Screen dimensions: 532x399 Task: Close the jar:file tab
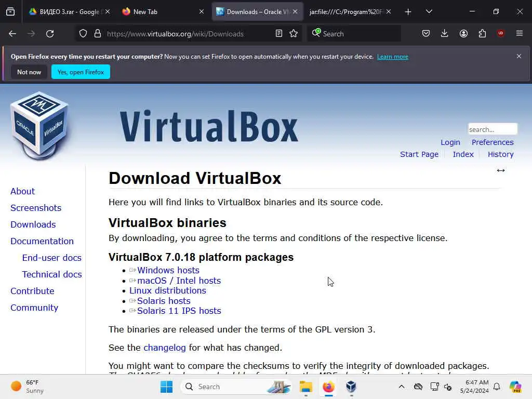[x=389, y=11]
